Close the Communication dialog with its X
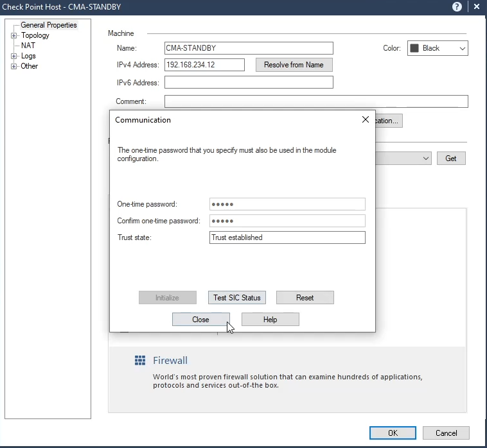The height and width of the screenshot is (448, 487). (365, 120)
